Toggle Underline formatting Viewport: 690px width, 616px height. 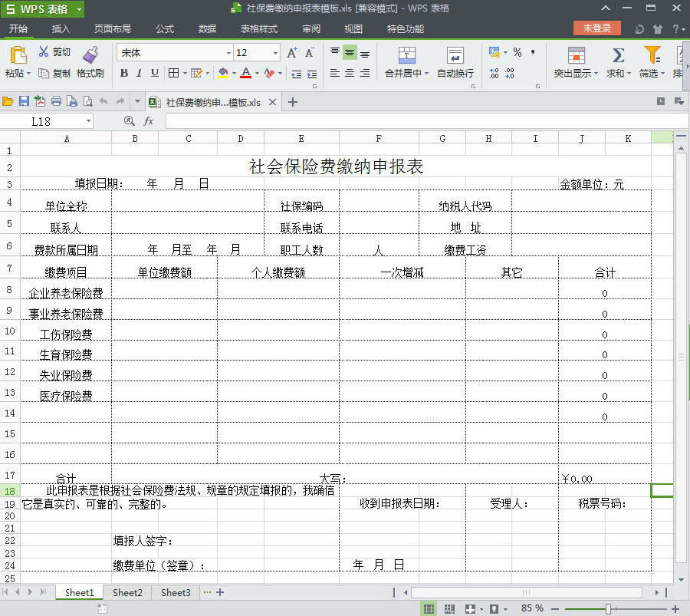154,73
